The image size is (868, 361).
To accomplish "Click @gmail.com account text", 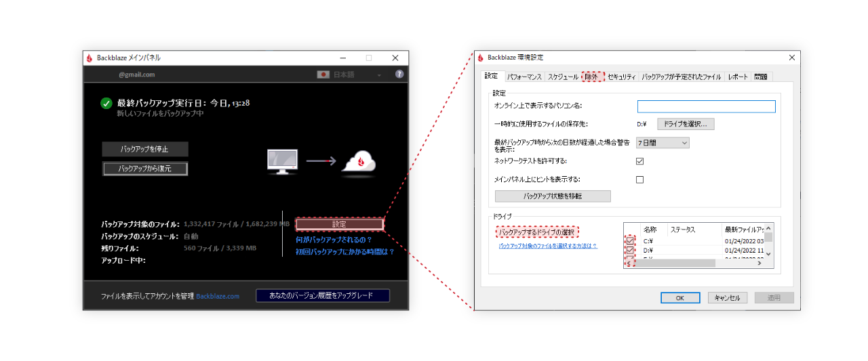I will (x=137, y=75).
